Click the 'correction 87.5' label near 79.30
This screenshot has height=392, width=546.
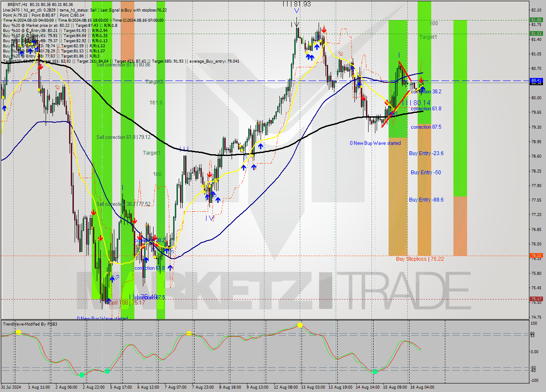pos(426,127)
